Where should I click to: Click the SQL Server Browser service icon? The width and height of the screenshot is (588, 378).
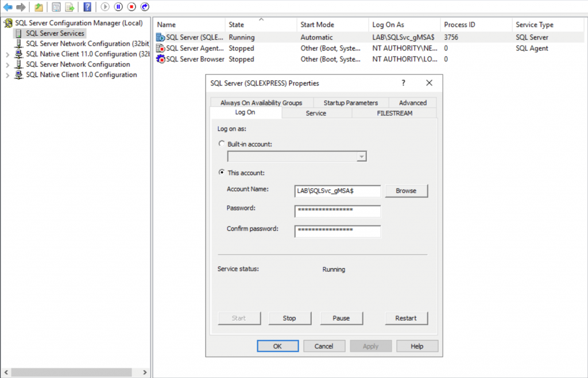click(161, 59)
